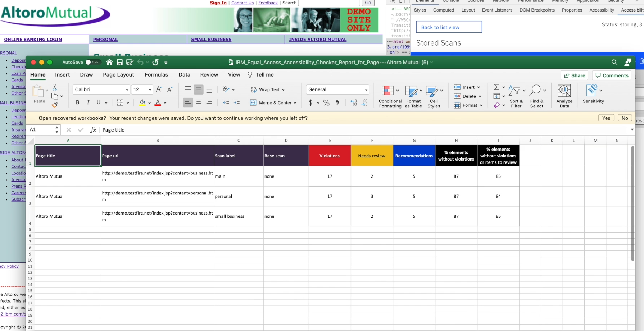Align text to top of cell
The height and width of the screenshot is (331, 644).
pyautogui.click(x=188, y=89)
